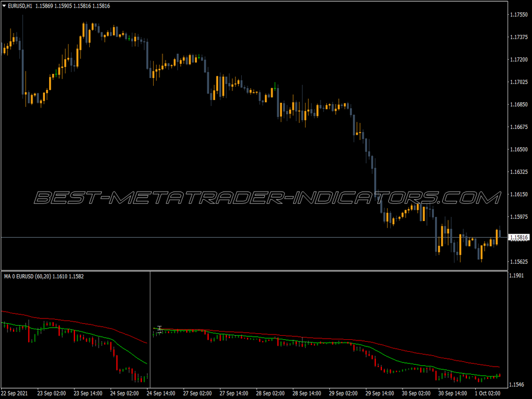Click the 28 Sep 02:00 time label

[270, 393]
